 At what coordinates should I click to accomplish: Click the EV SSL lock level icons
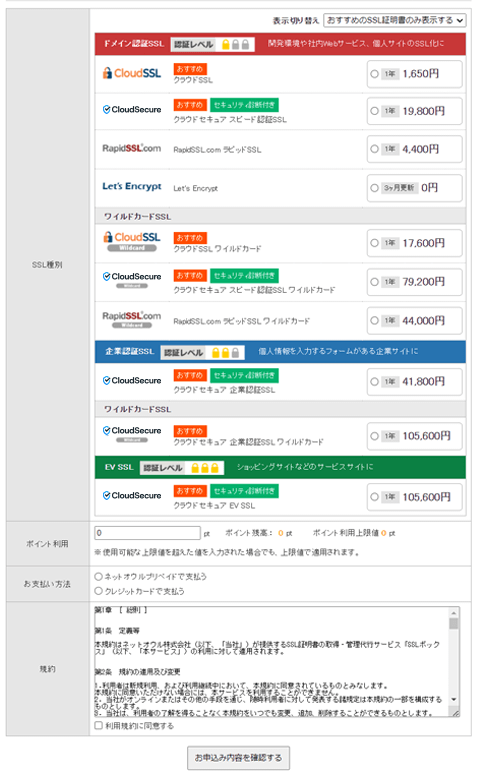click(205, 468)
